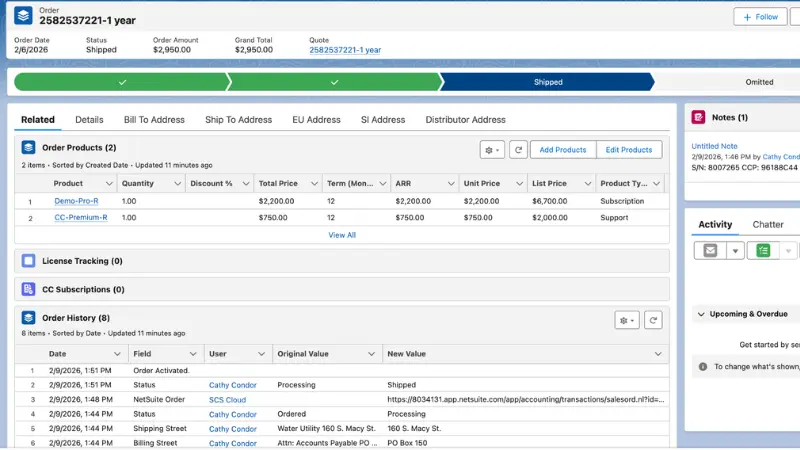Screen dimensions: 800x450
Task: Open Order History Date column chevron
Action: (117, 354)
